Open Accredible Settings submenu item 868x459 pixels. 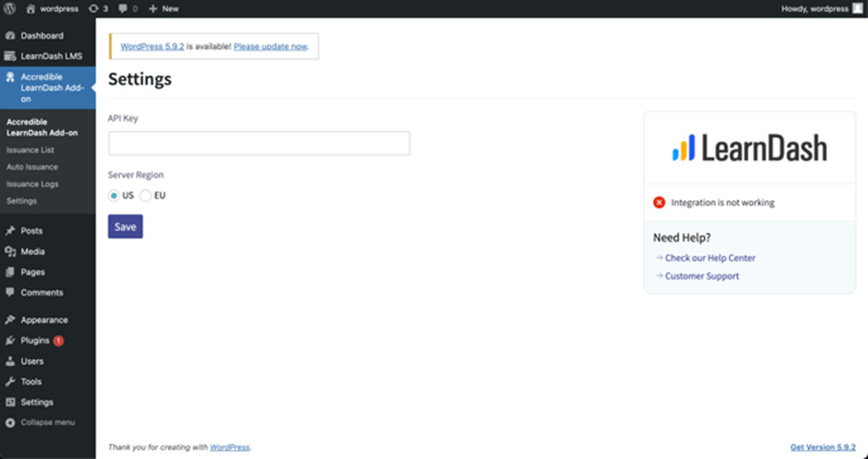click(21, 201)
